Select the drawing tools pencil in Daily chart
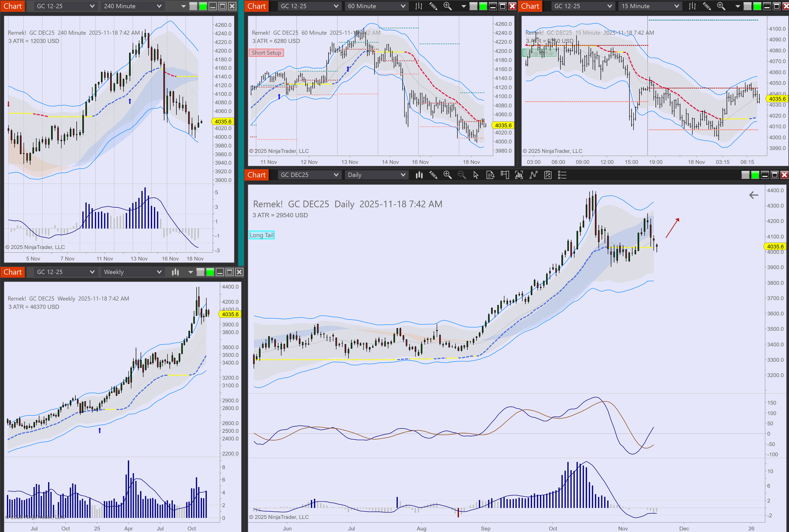Image resolution: width=789 pixels, height=532 pixels. 433,175
